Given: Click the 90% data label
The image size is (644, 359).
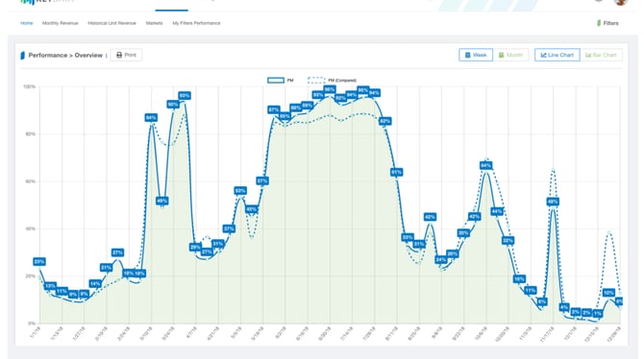Looking at the screenshot, I should 173,105.
